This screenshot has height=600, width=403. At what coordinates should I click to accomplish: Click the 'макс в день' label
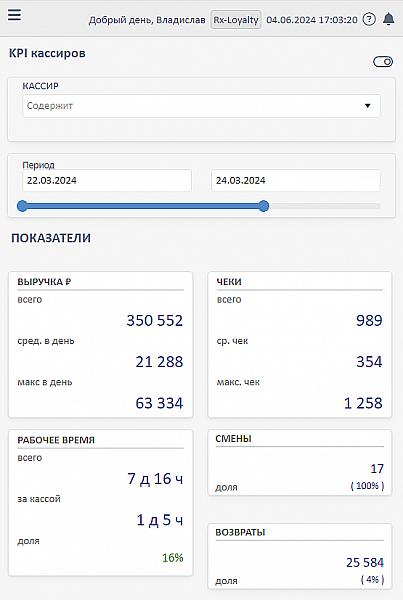click(45, 382)
